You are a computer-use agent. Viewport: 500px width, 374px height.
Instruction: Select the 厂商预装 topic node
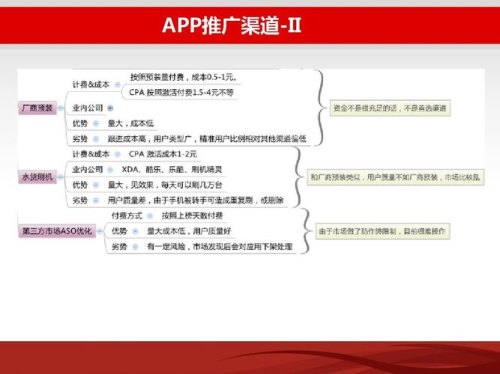click(x=37, y=108)
